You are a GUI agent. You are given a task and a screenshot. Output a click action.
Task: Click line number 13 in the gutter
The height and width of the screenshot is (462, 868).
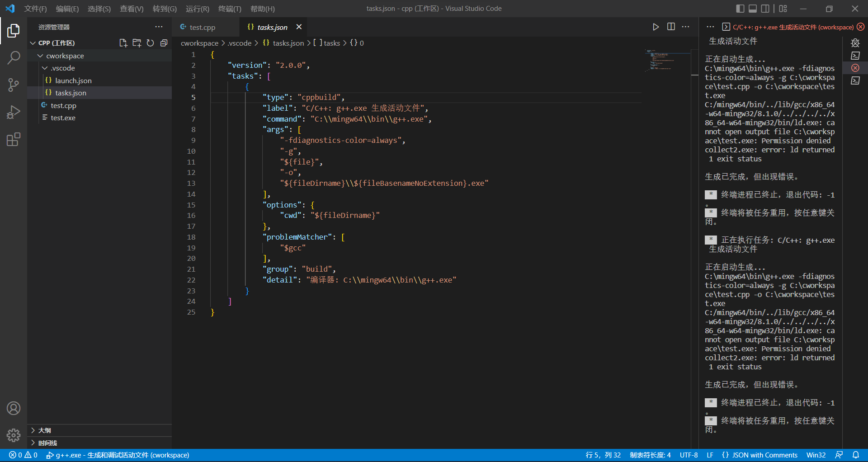point(191,183)
